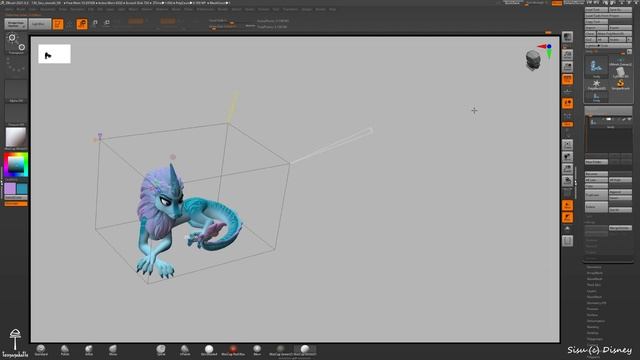Toggle the orange Local symmetry button
Image resolution: width=640 pixels, height=360 pixels.
(567, 104)
